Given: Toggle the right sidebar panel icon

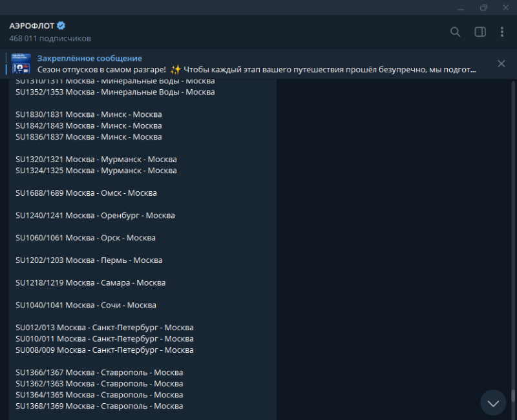Looking at the screenshot, I should click(480, 32).
